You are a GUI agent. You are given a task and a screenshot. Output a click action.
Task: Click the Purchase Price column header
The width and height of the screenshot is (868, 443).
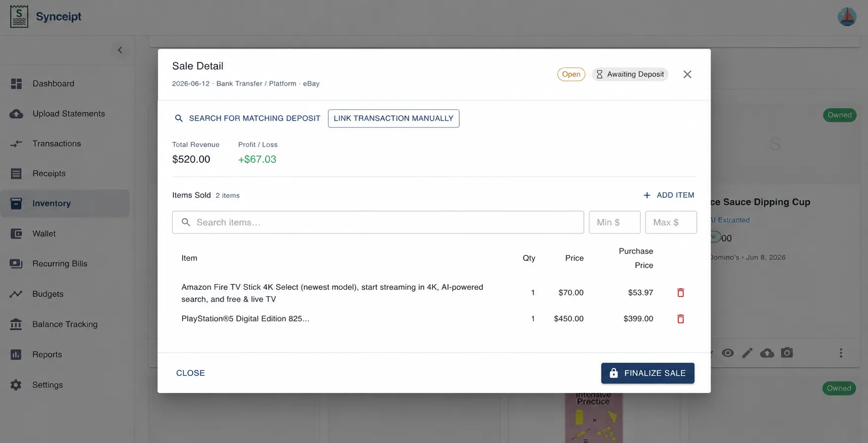tap(636, 258)
